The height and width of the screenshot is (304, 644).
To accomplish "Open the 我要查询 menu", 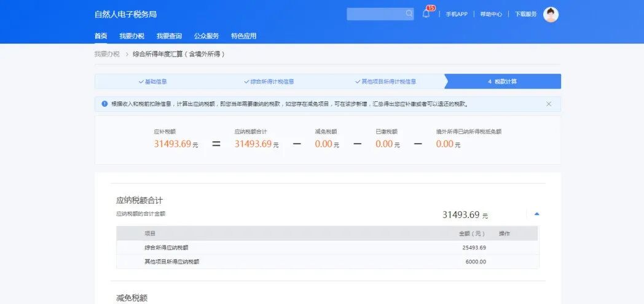I will click(x=169, y=36).
